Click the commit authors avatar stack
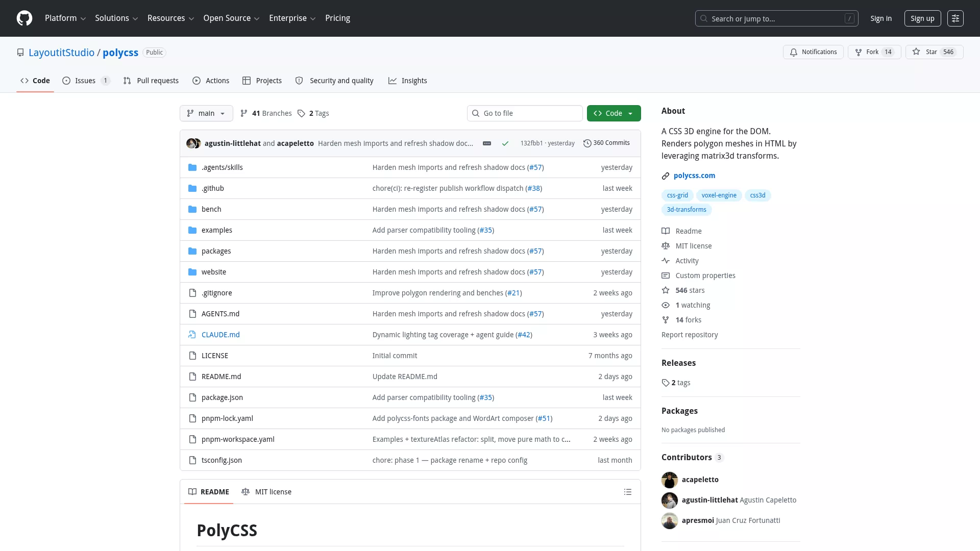This screenshot has height=551, width=980. click(x=193, y=143)
